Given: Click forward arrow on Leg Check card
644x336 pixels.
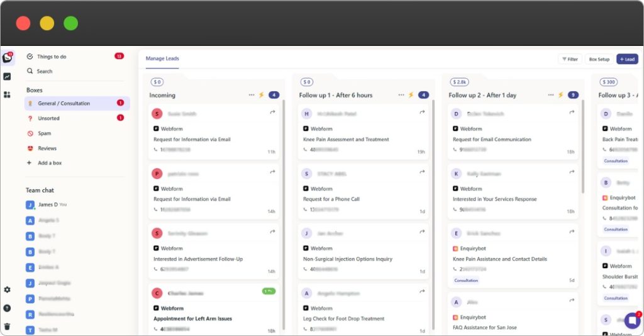Looking at the screenshot, I should click(x=422, y=291).
